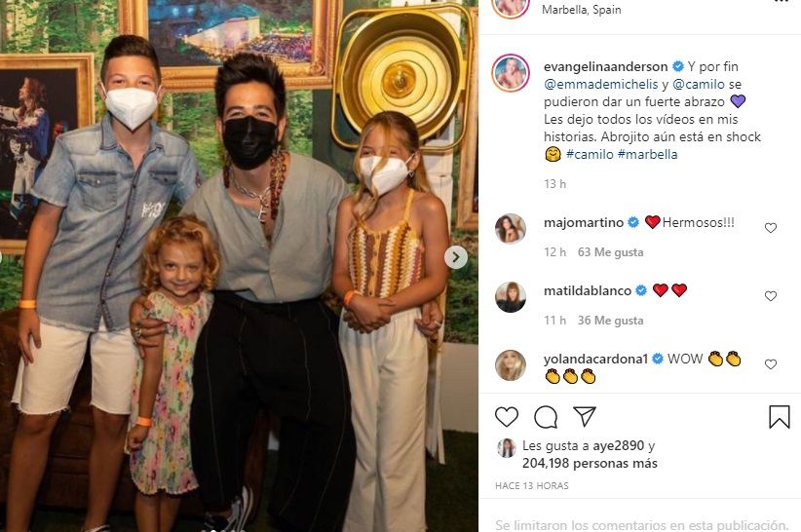Screen dimensions: 801x532
Task: Open yolandacardona1's avatar
Action: point(511,365)
